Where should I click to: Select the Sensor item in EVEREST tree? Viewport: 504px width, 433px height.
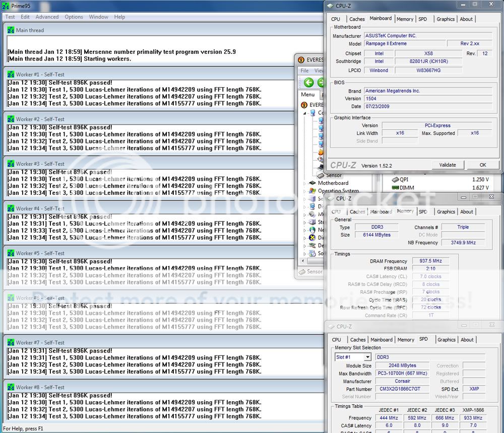click(334, 175)
